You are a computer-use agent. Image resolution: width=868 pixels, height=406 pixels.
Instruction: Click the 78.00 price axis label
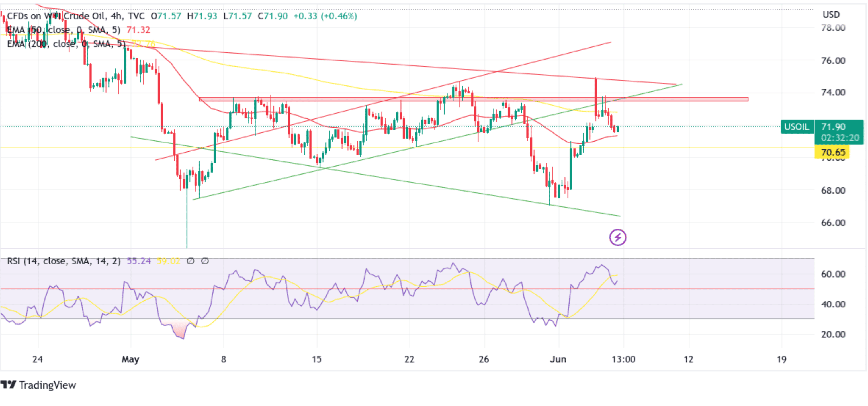pos(833,28)
